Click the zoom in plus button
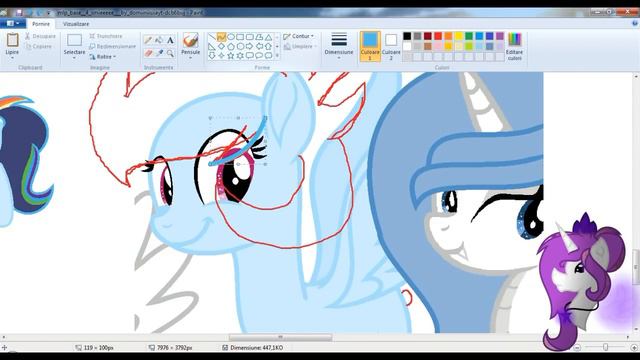 pos(634,347)
